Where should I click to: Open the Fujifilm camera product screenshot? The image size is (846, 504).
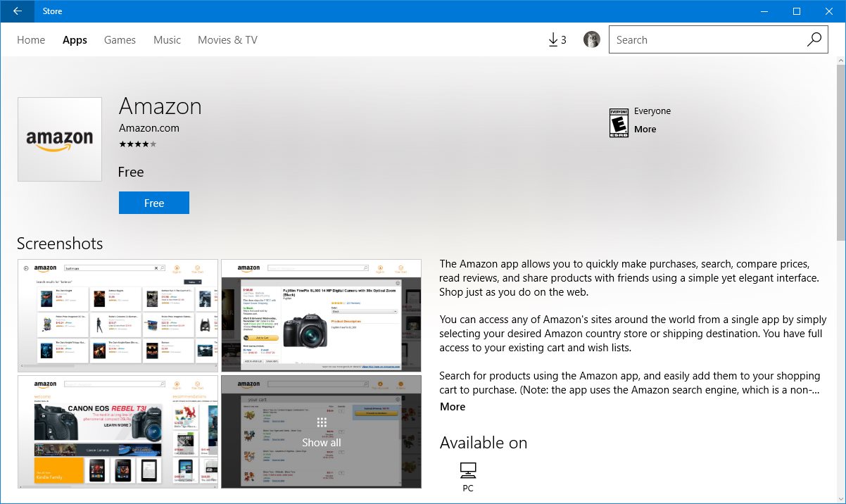click(x=322, y=315)
